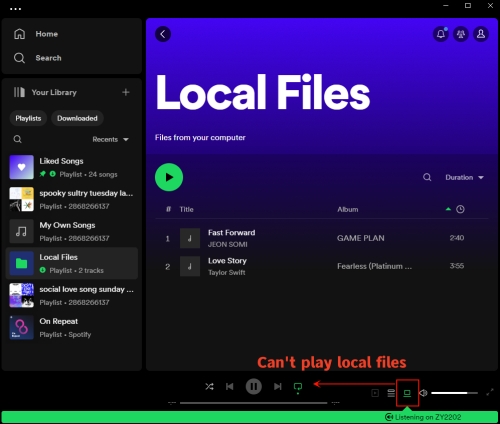Image resolution: width=500 pixels, height=424 pixels.
Task: Open the On Repeat playlist
Action: click(x=72, y=328)
